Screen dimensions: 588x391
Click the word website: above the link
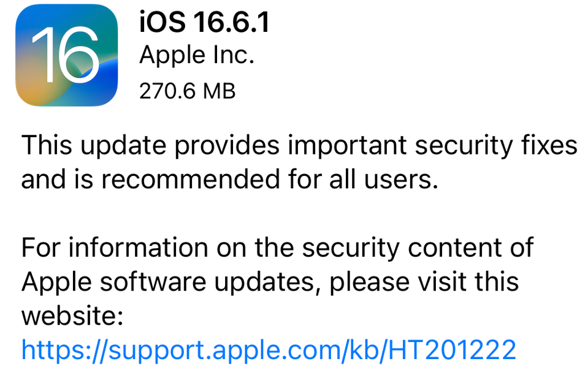(x=72, y=316)
